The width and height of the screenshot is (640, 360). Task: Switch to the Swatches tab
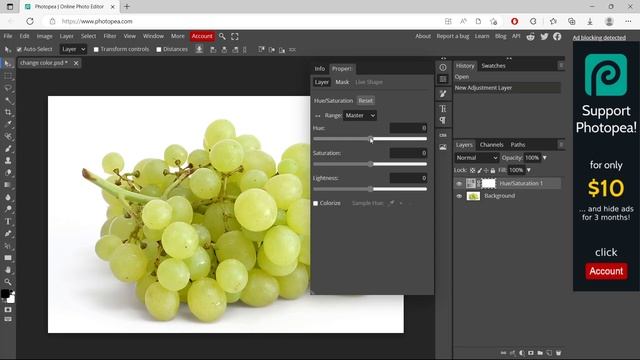(493, 66)
